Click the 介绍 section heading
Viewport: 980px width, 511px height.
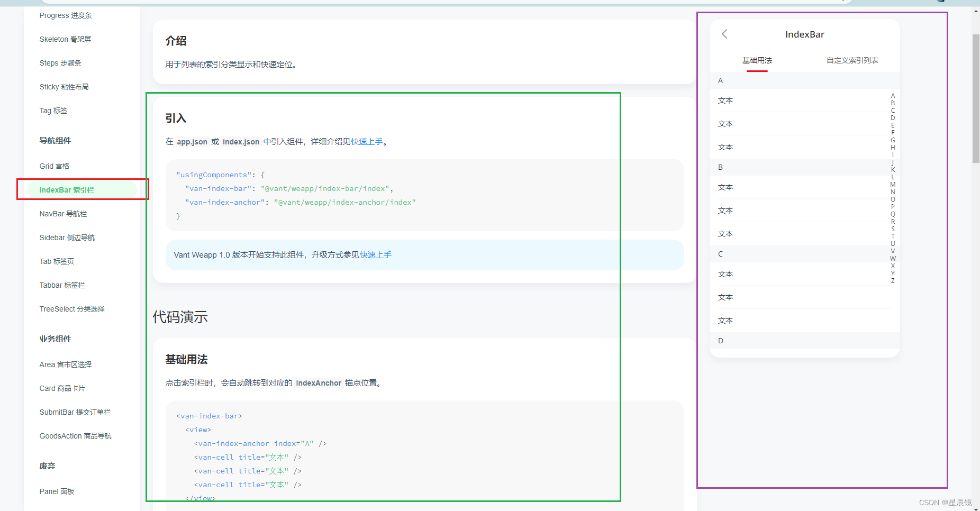click(176, 41)
